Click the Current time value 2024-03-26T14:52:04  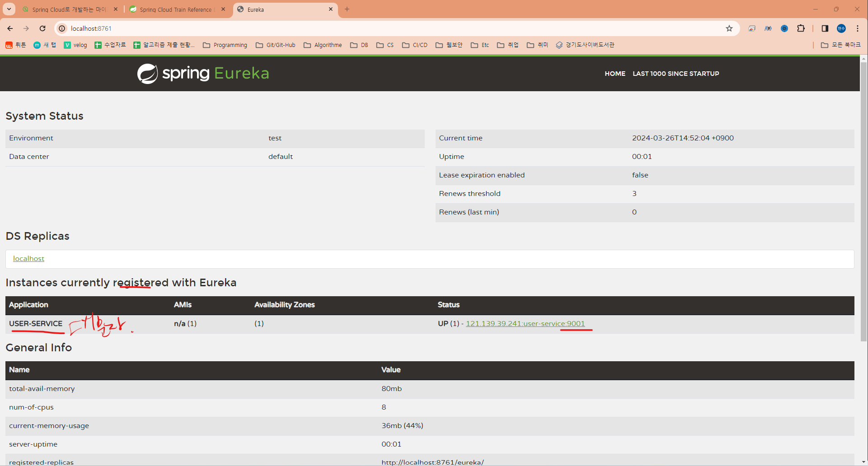click(x=683, y=138)
